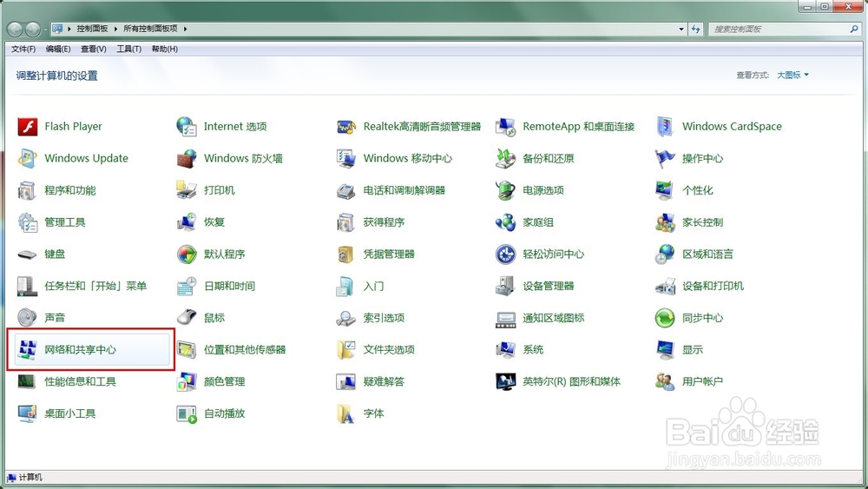This screenshot has width=868, height=489.
Task: Open the 文件夹选项 link
Action: [389, 350]
